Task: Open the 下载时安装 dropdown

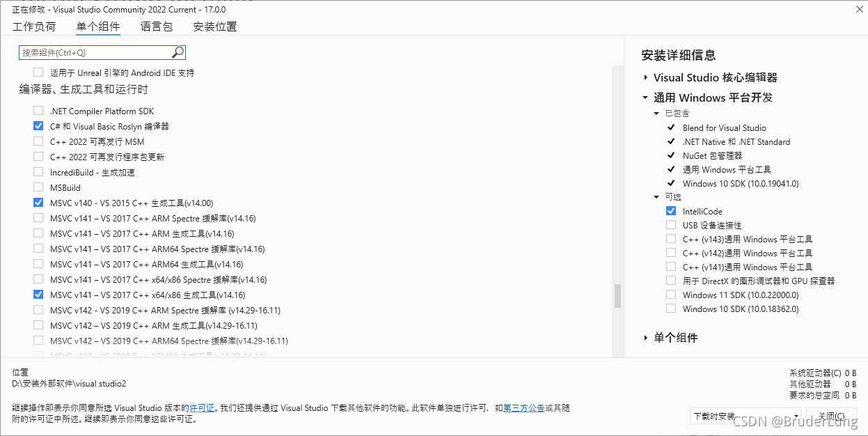Action: pyautogui.click(x=745, y=416)
